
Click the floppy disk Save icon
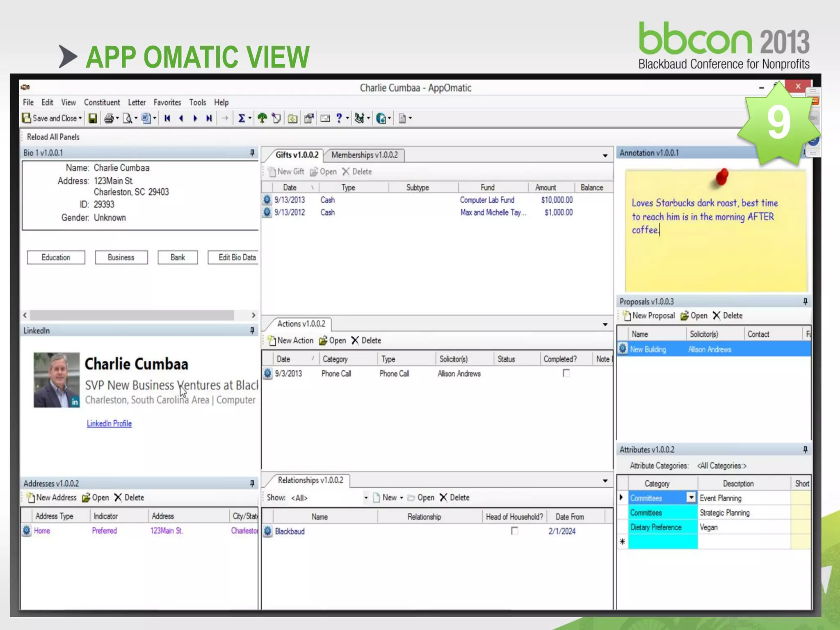[93, 119]
